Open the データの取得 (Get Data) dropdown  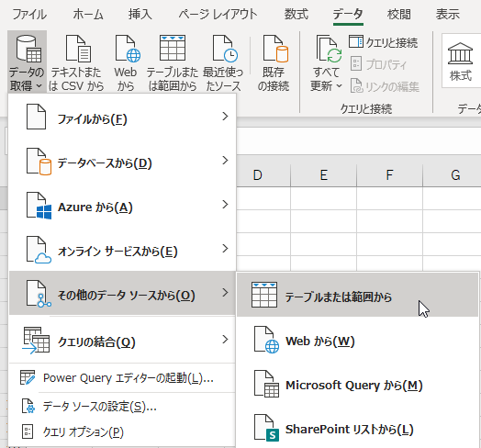(x=27, y=62)
